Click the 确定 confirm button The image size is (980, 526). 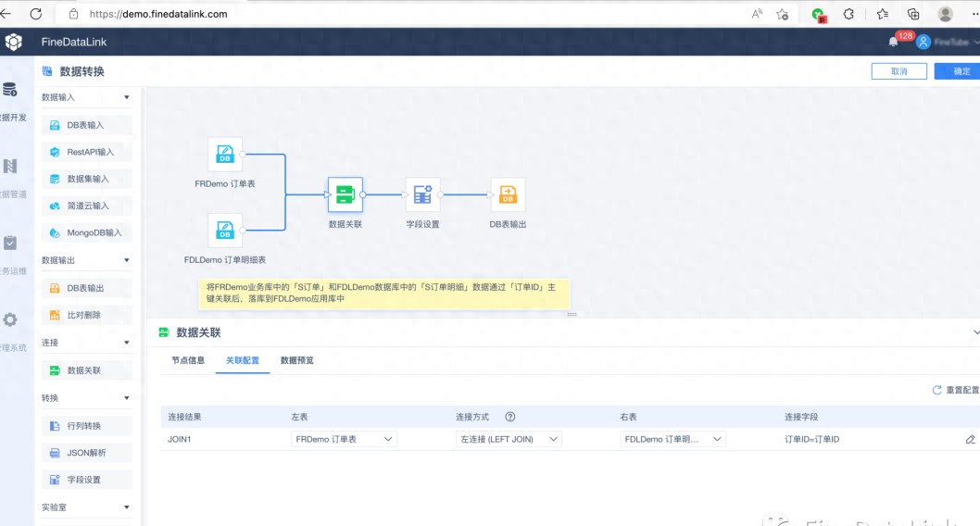pyautogui.click(x=958, y=71)
